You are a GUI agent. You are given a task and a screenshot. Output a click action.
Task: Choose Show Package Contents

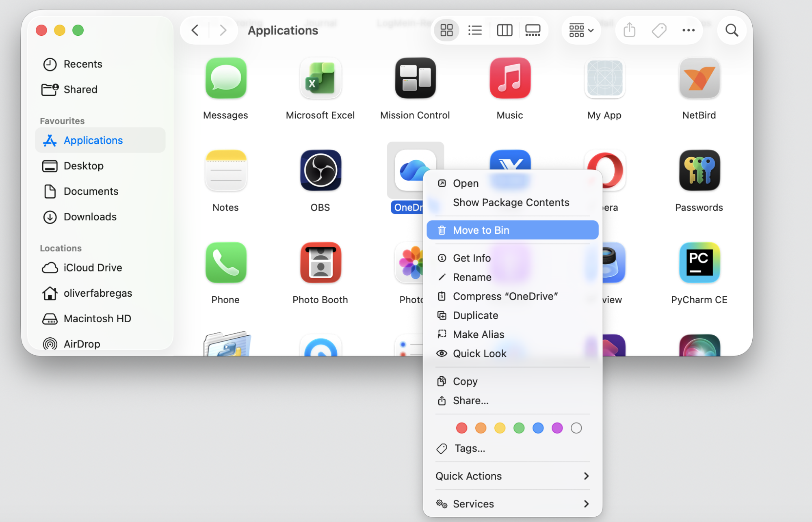point(512,203)
